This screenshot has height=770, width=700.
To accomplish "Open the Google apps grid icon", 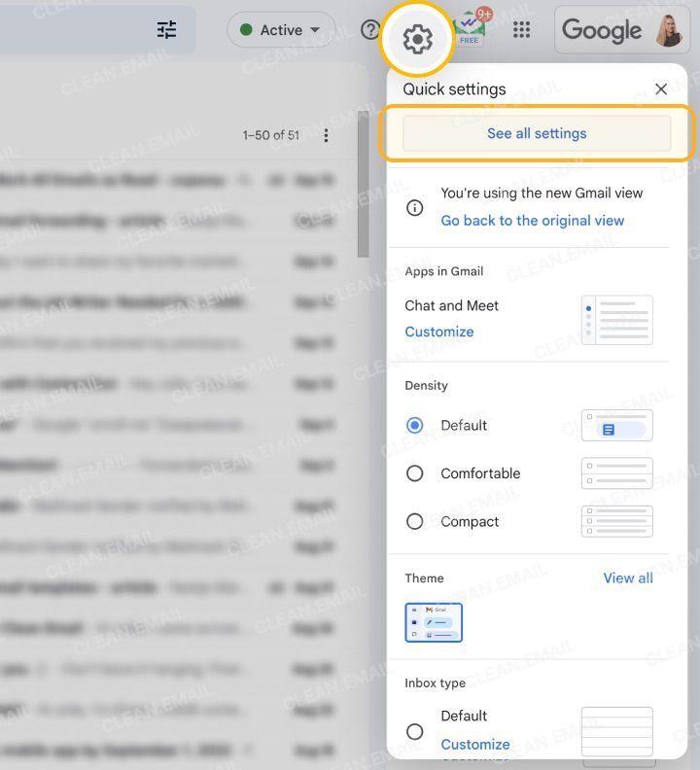I will [522, 30].
